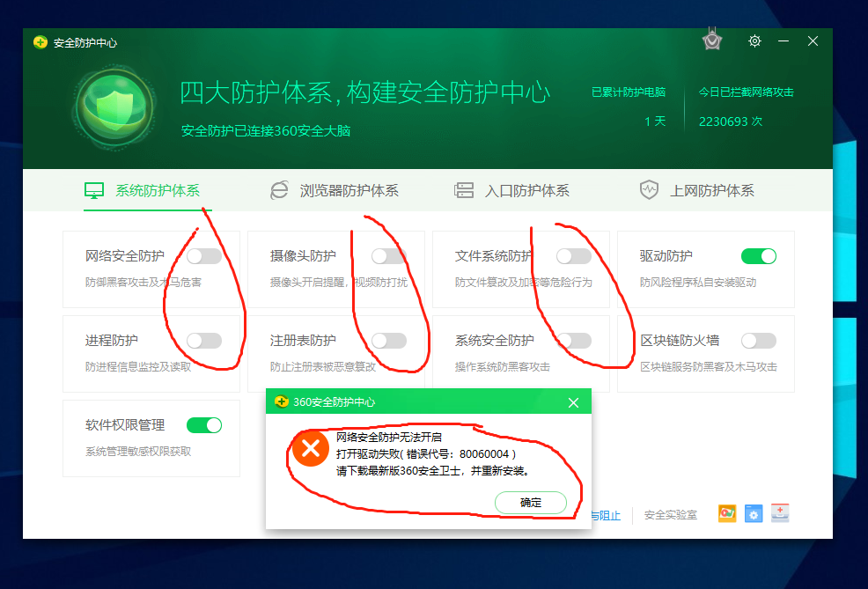868x589 pixels.
Task: Open settings via the gear icon
Action: pyautogui.click(x=754, y=41)
